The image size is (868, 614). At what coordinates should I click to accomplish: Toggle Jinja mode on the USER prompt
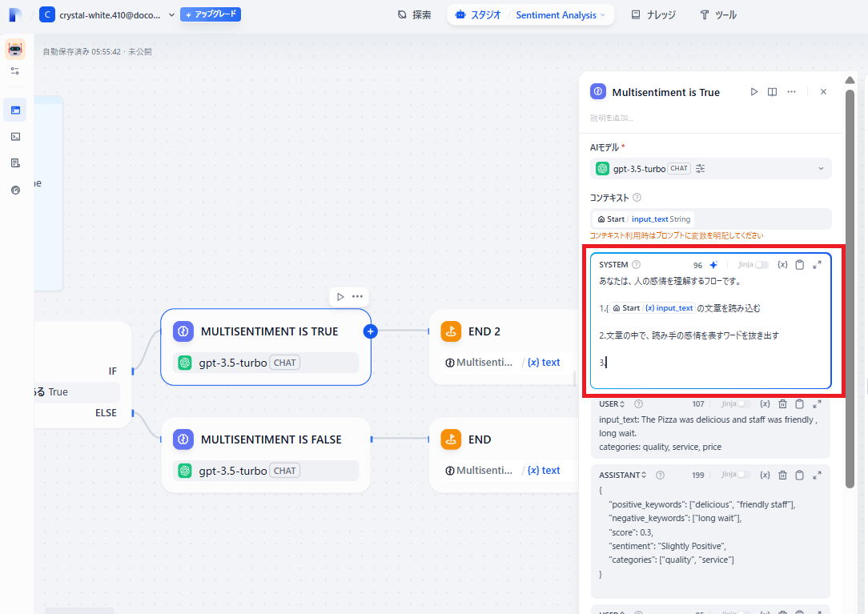(744, 403)
